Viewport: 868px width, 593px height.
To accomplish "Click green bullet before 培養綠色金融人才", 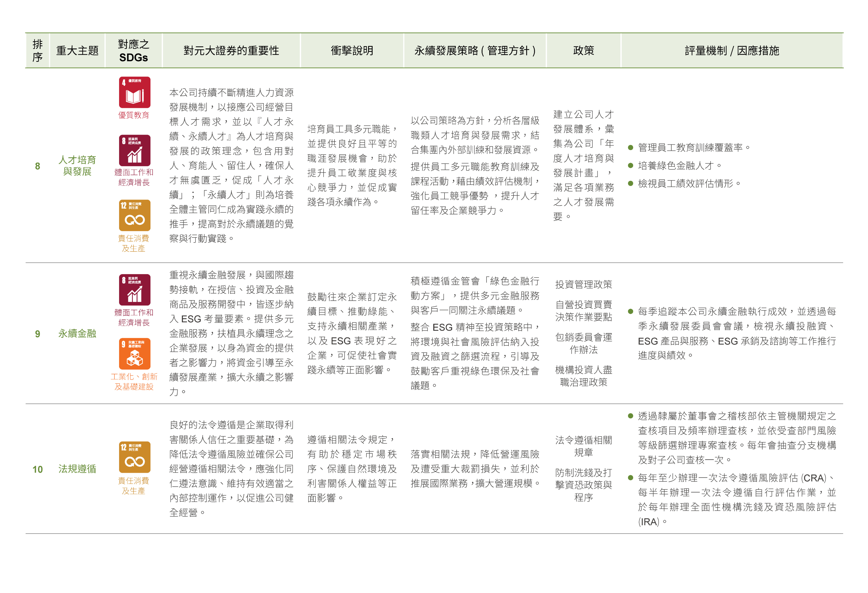I will (631, 165).
